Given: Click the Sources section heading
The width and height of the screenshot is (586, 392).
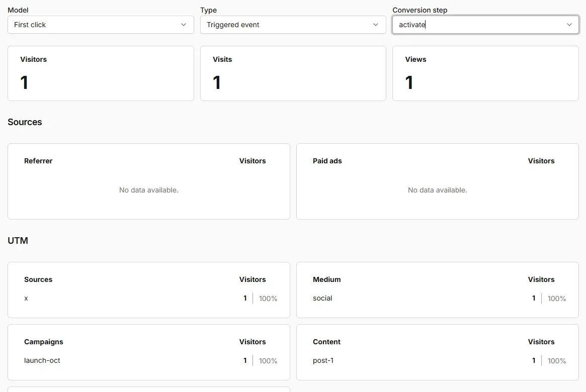Looking at the screenshot, I should point(25,122).
